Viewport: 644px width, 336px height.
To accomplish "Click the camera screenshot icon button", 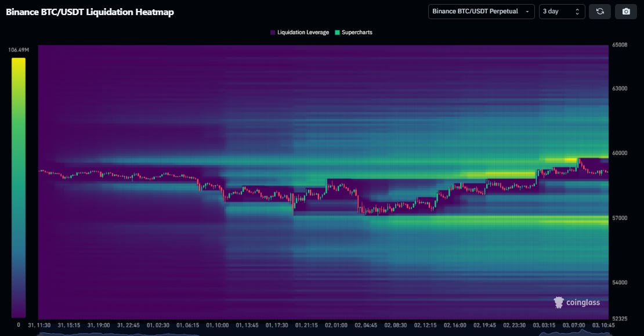I will 626,12.
